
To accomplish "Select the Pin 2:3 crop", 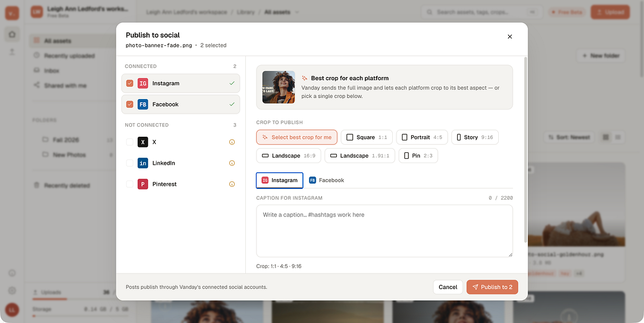I will 418,156.
